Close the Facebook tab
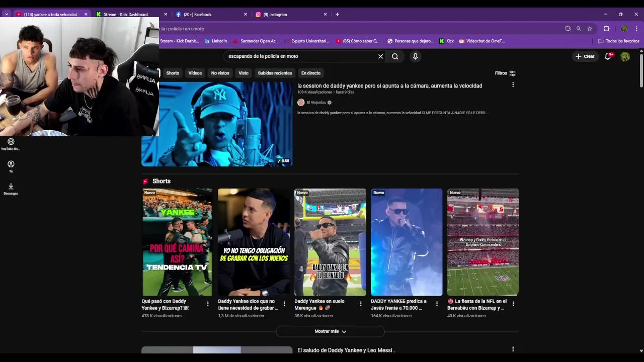This screenshot has width=644, height=362. click(x=246, y=14)
